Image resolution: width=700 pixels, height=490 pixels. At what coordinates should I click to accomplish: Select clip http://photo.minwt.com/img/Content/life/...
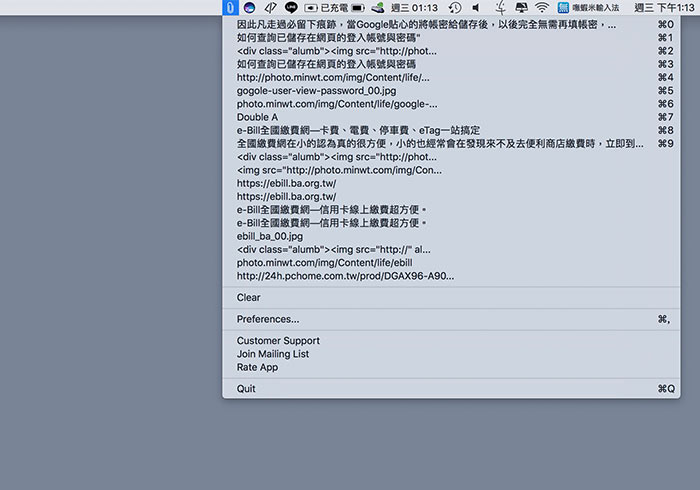451,78
